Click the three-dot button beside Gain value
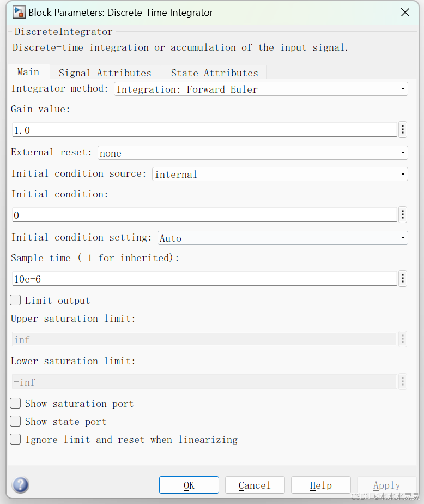424x504 pixels. pos(403,130)
